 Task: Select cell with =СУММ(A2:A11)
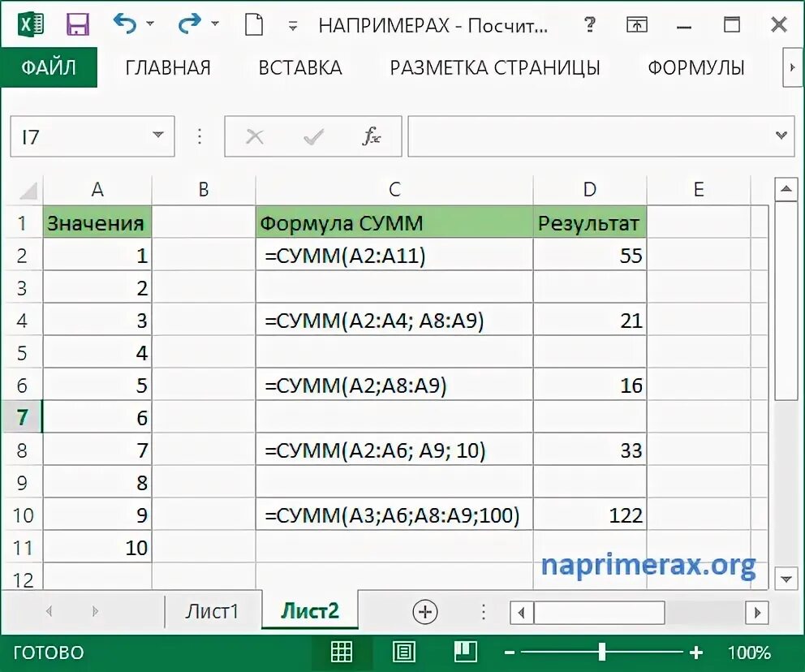[394, 255]
